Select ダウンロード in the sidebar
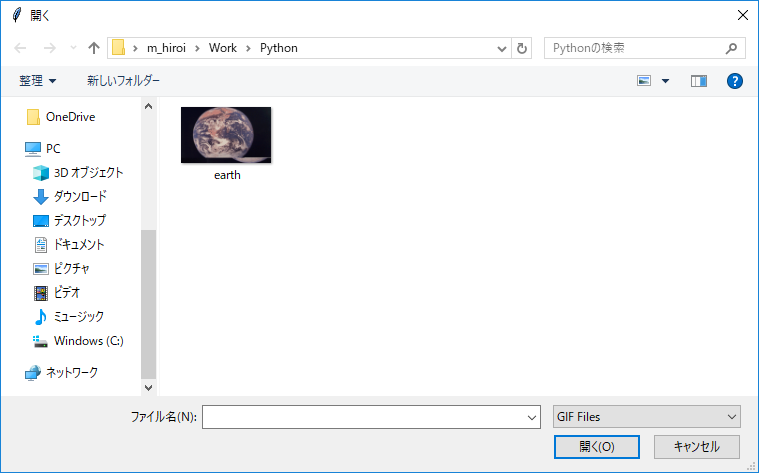This screenshot has height=473, width=759. pos(80,196)
